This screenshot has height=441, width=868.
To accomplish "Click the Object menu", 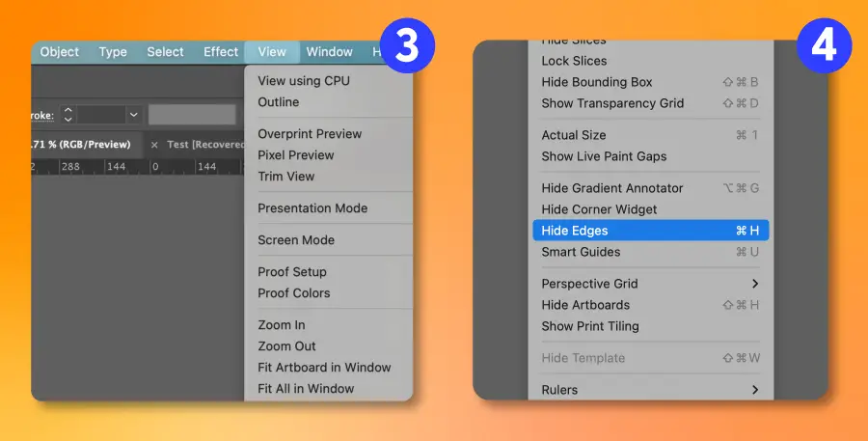I will click(59, 51).
